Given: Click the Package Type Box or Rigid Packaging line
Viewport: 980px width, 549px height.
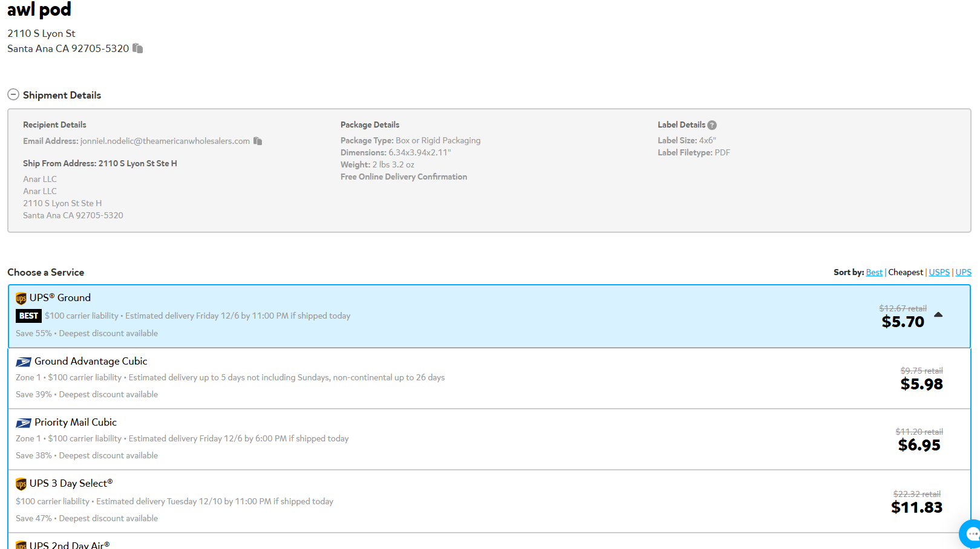Looking at the screenshot, I should coord(410,140).
